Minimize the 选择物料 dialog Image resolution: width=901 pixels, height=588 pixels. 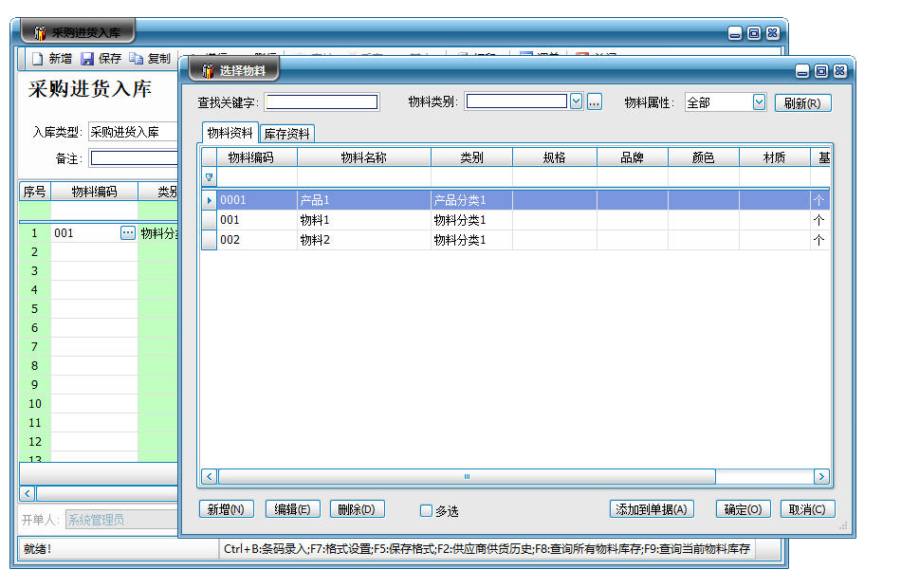(802, 71)
